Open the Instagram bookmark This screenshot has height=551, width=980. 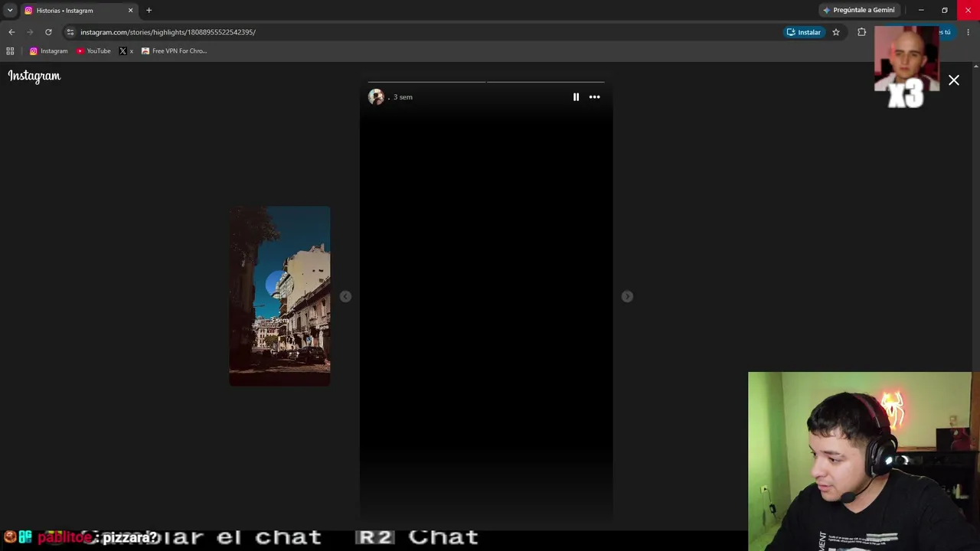point(49,51)
